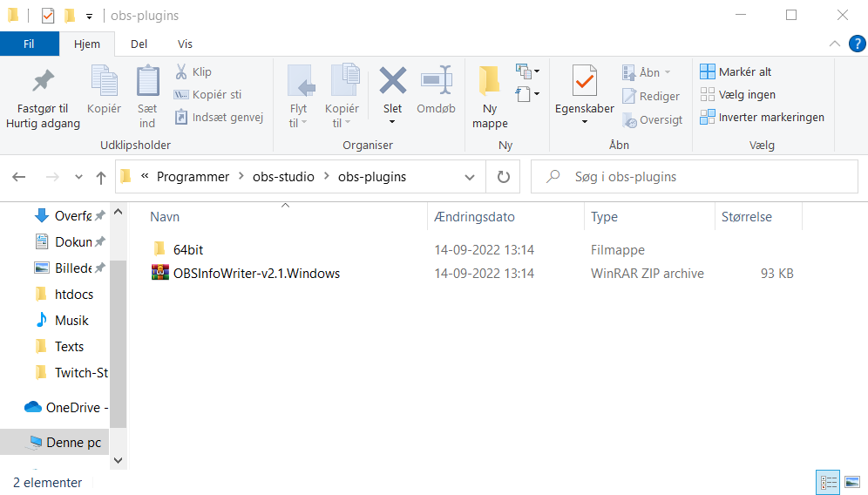Click Programmer in the address bar
Image resolution: width=868 pixels, height=495 pixels.
[193, 177]
